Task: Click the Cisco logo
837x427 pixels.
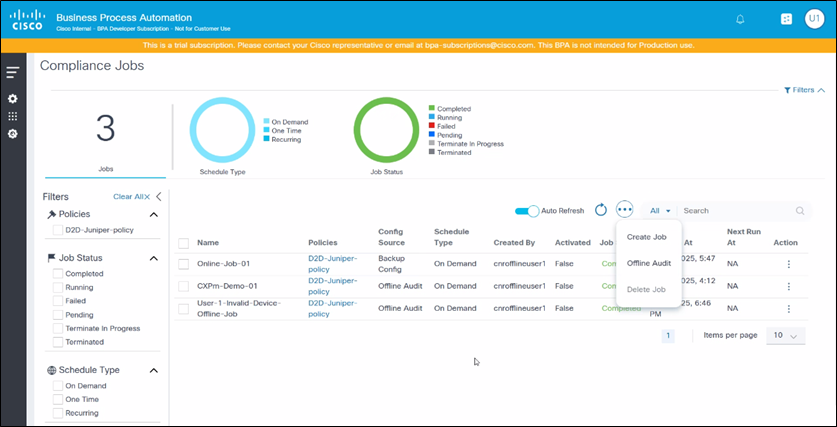Action: (x=26, y=21)
